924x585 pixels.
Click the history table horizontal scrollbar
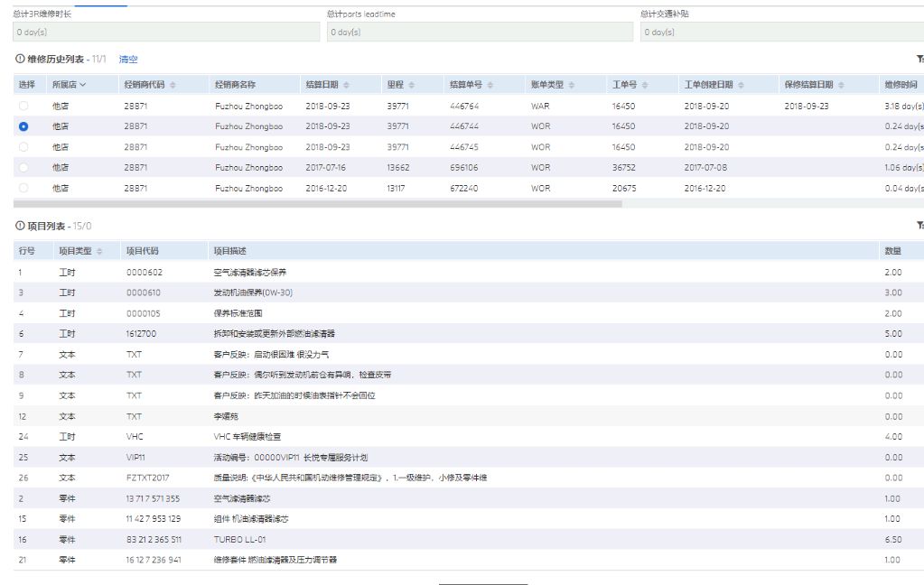tap(318, 204)
